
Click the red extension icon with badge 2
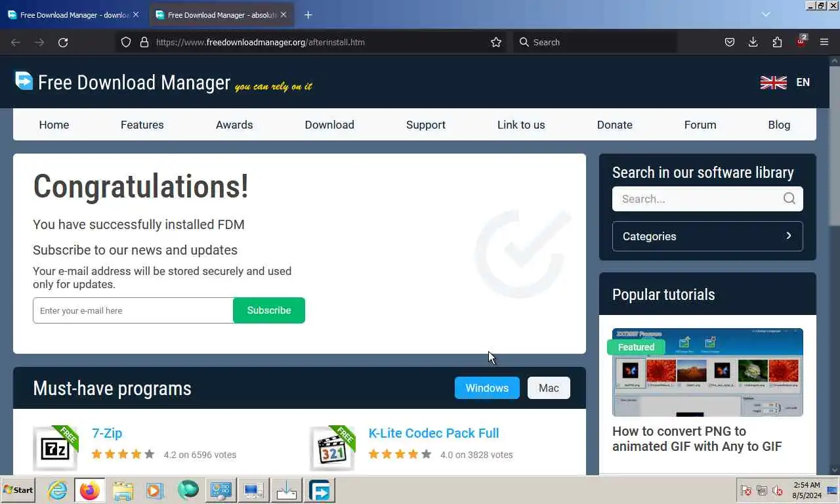coord(801,41)
